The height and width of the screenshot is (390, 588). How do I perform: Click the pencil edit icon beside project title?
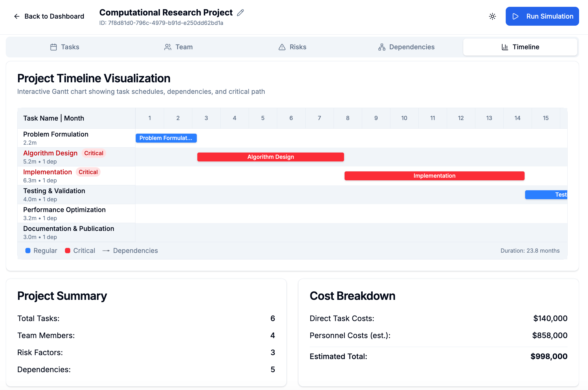(x=240, y=13)
